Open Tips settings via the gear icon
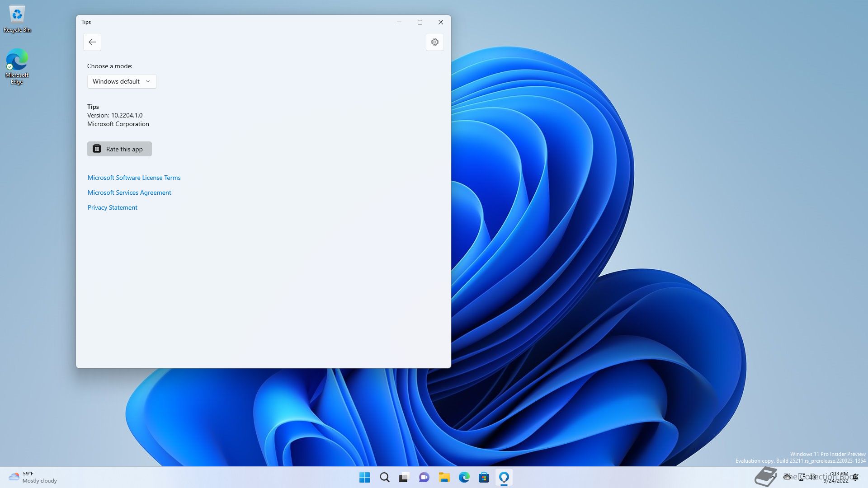The image size is (868, 488). pyautogui.click(x=434, y=42)
